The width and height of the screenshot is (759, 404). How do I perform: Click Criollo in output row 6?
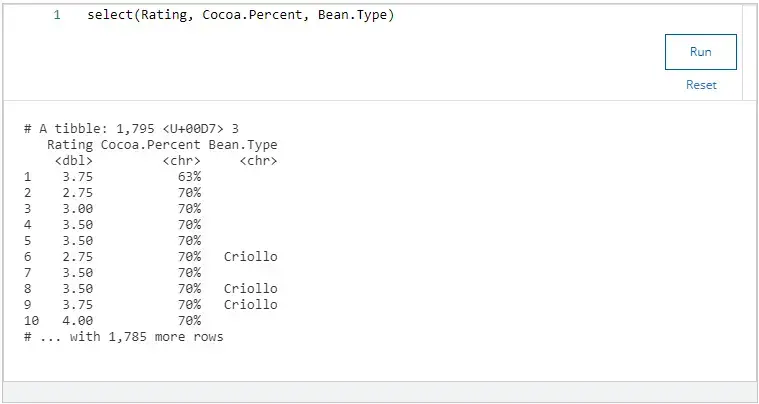pos(250,257)
